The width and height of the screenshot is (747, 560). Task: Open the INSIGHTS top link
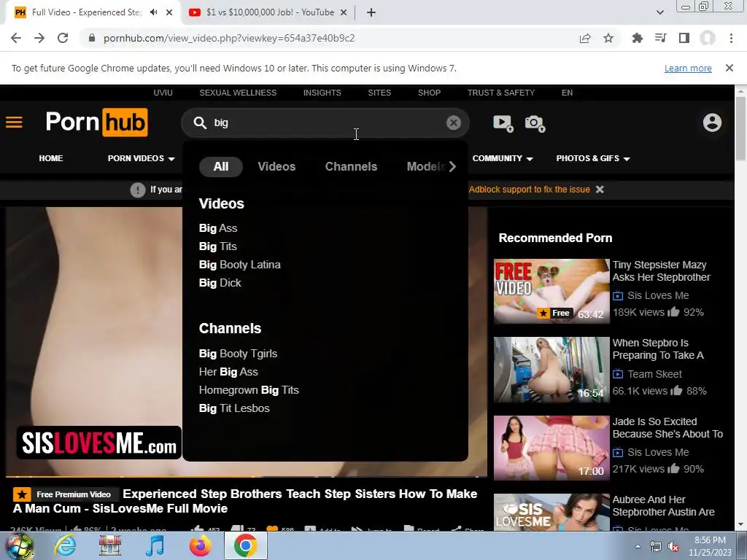[322, 93]
